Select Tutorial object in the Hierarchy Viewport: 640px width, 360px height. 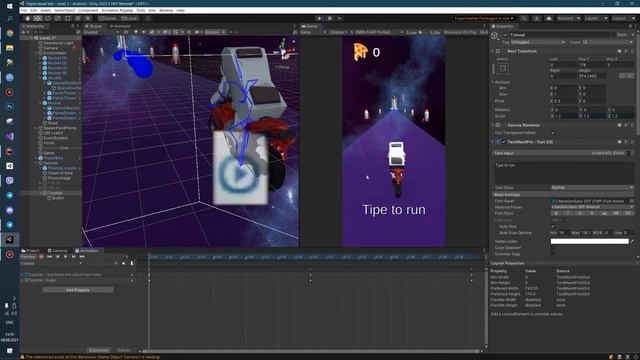click(x=55, y=193)
